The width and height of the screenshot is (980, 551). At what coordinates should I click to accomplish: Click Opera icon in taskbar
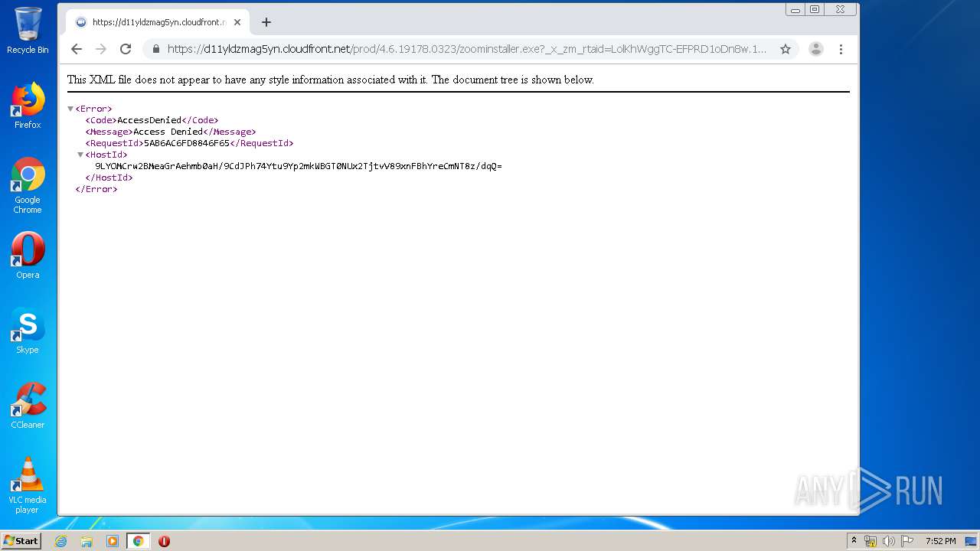164,541
